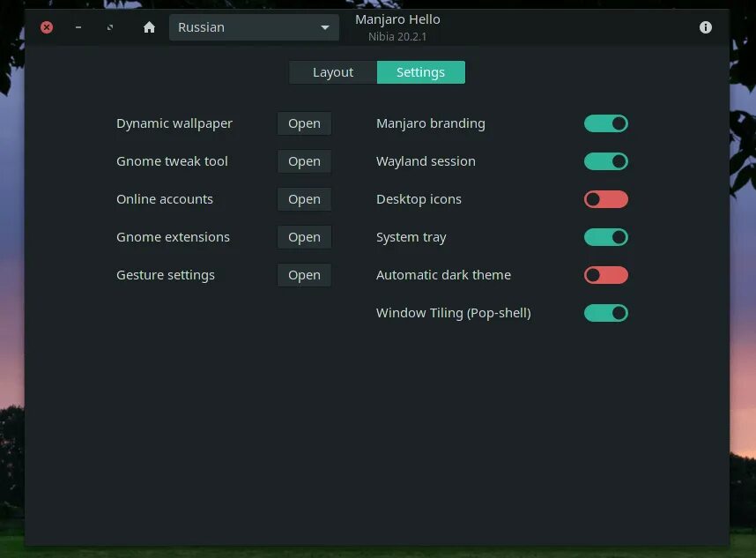Click the Online accounts label
The image size is (756, 558).
coord(165,199)
